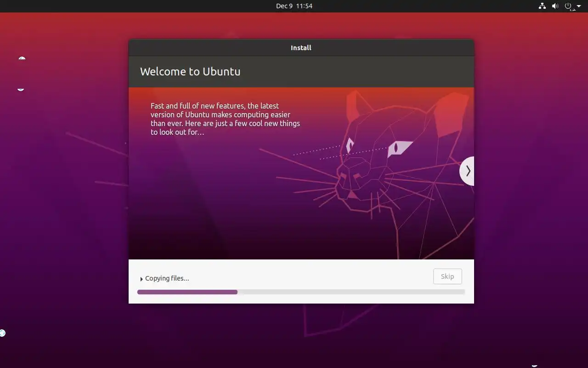Open the Dec 9 11:54 clock
588x368 pixels.
point(294,6)
